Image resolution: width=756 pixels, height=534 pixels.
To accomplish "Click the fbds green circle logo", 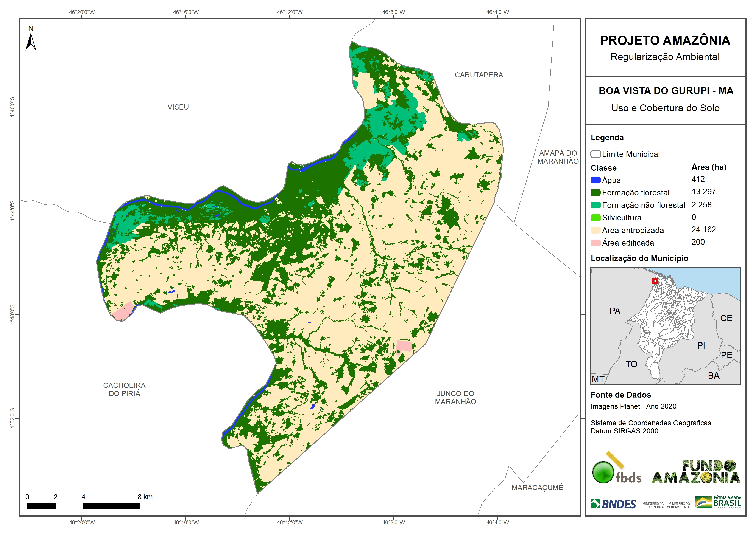I will [603, 472].
